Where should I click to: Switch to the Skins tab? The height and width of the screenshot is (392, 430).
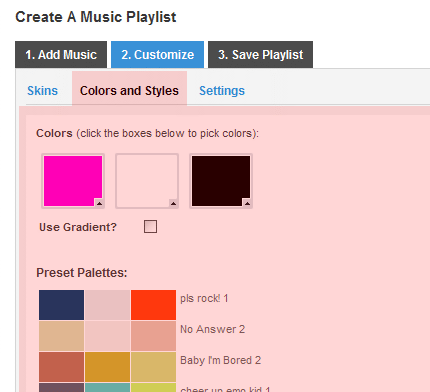tap(42, 91)
